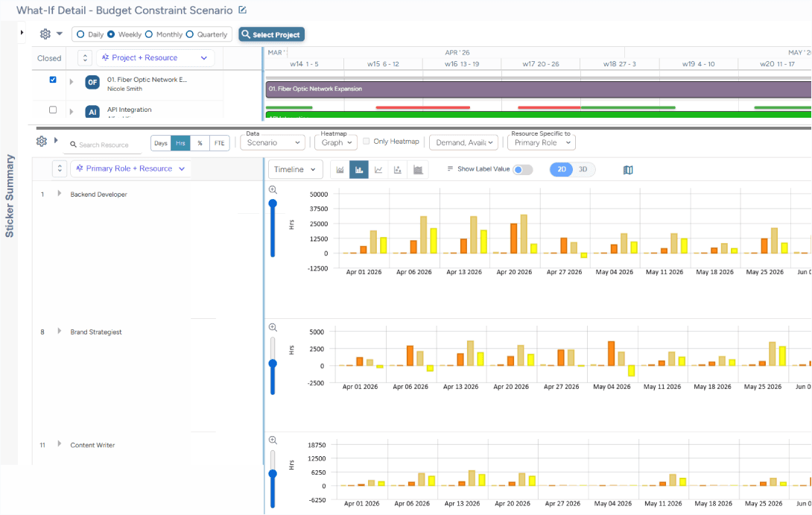Open the Data Scenario dropdown
Viewport: 812px width, 515px height.
click(273, 142)
